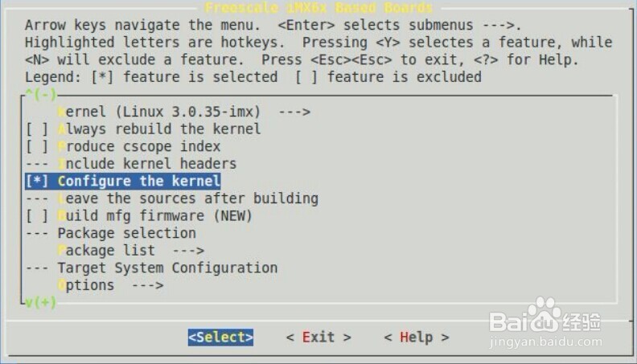The width and height of the screenshot is (637, 364).
Task: Open the Kernel (Linux 3.0.35-imx) submenu
Action: (x=183, y=112)
